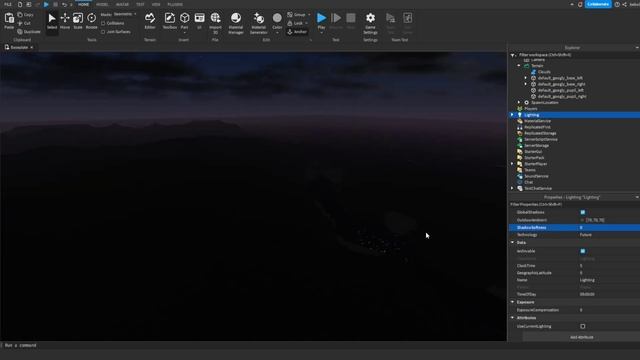Open the help icon at top right
The image size is (640, 360).
click(x=617, y=4)
